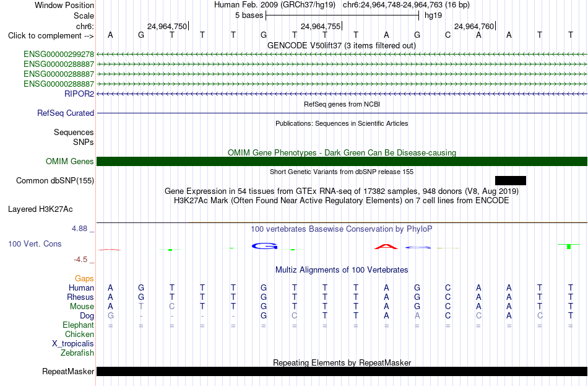
Task: Click the Elephant species row label
Action: coord(78,325)
